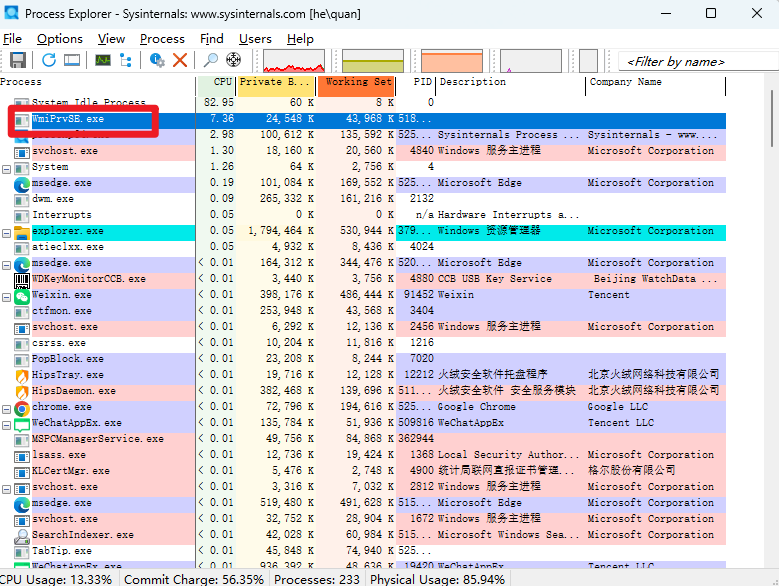
Task: Collapse the Weixin.exe process tree
Action: point(6,297)
